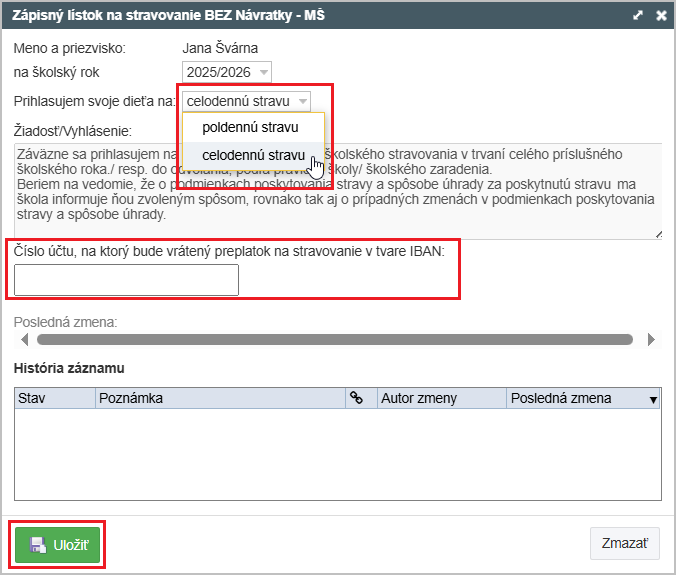Click the Poznámka column header

219,398
